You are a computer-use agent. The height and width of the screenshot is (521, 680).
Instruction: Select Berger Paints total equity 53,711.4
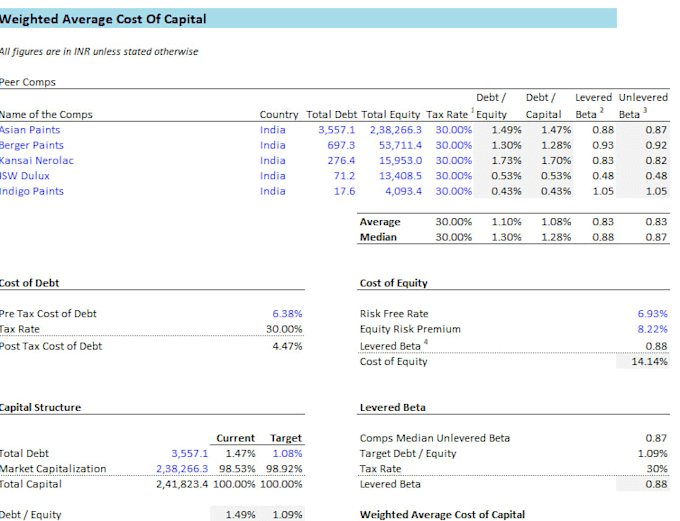coord(400,145)
